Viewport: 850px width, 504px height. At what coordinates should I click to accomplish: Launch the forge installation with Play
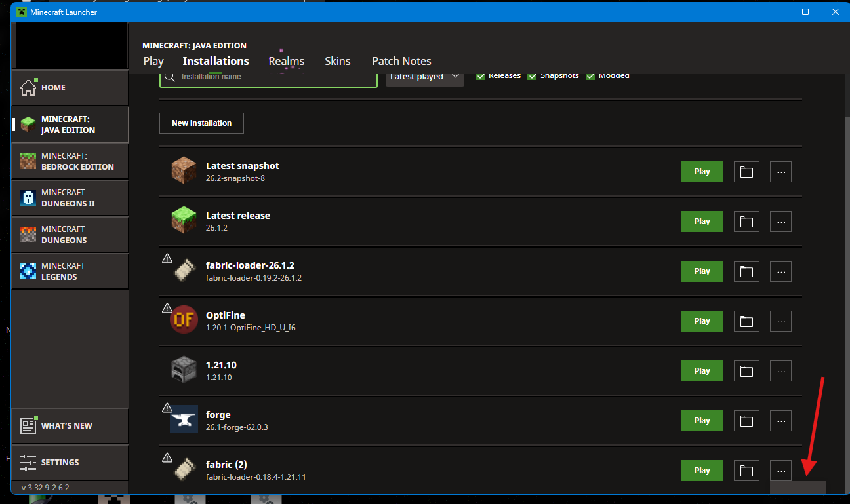[x=702, y=421]
